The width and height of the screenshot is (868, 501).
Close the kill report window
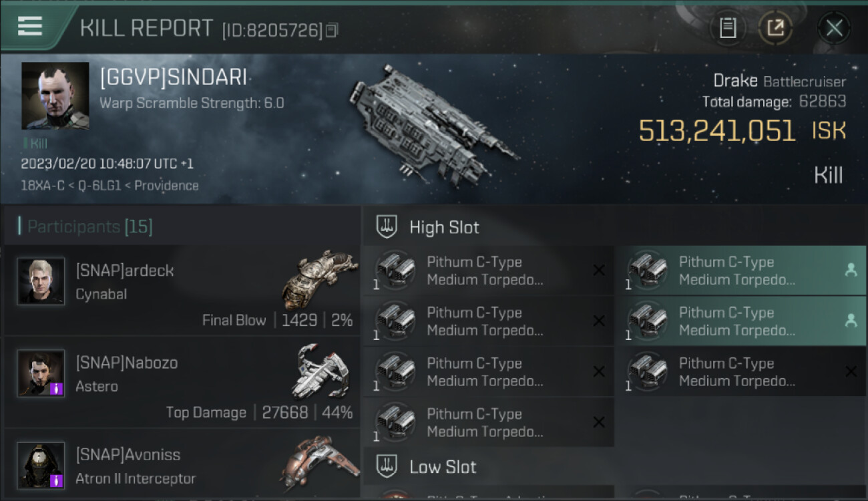(834, 28)
